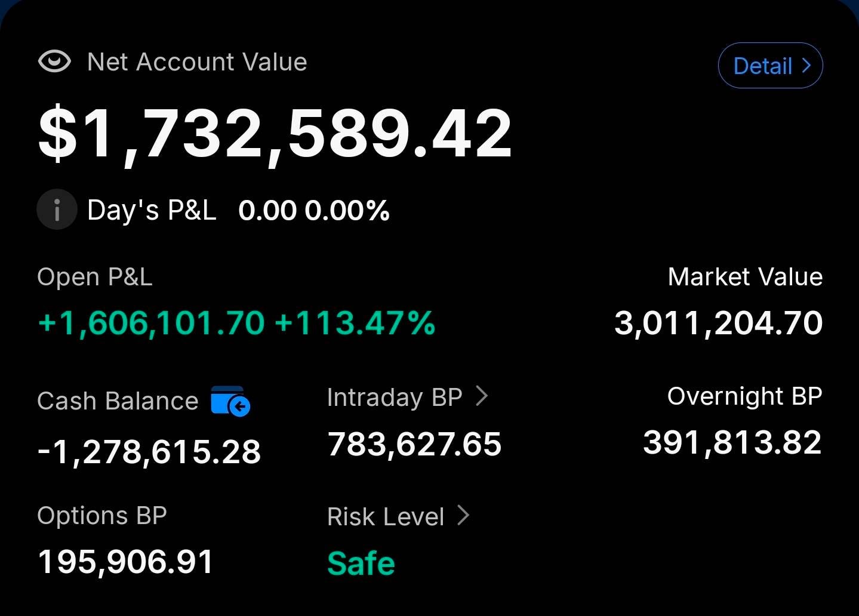Toggle the eye icon to hide account value
The width and height of the screenshot is (859, 616).
(x=54, y=61)
